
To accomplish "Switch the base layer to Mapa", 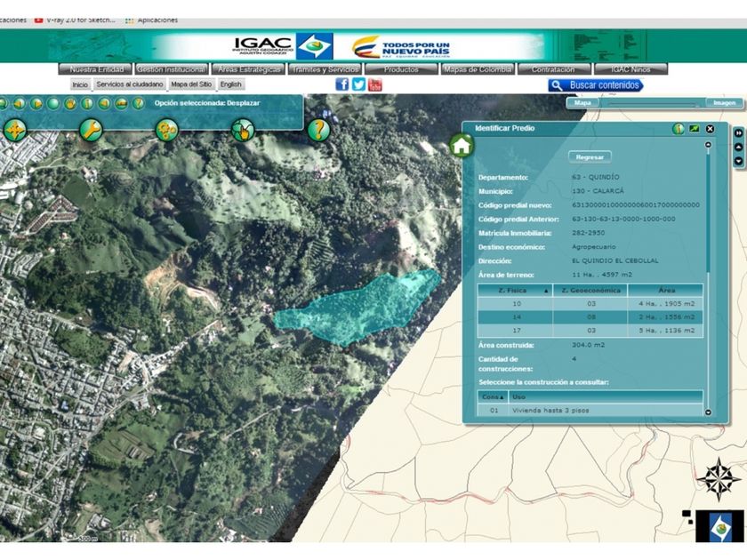I will point(582,103).
